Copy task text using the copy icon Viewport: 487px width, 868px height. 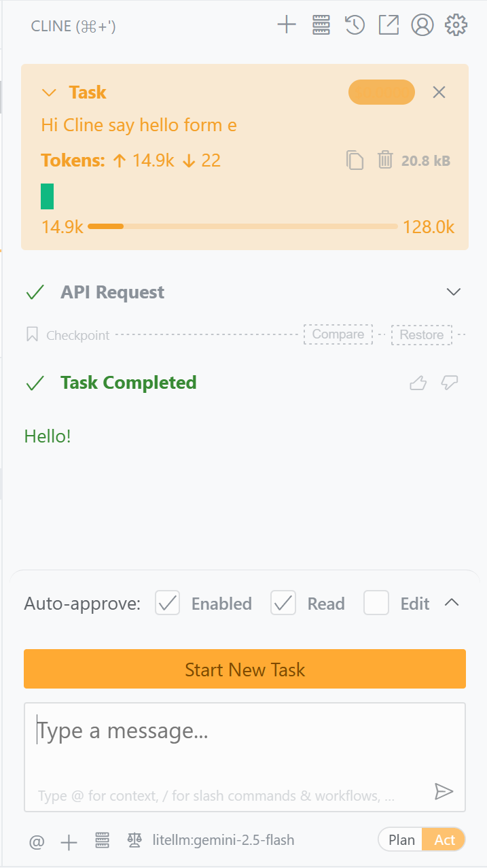click(355, 160)
